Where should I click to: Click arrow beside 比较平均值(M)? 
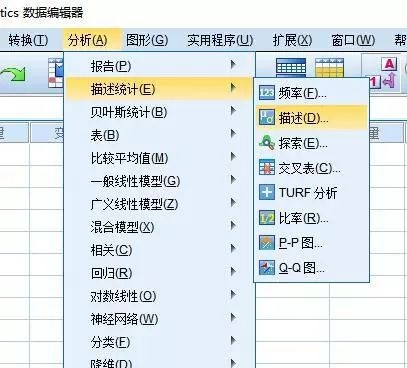click(x=233, y=157)
